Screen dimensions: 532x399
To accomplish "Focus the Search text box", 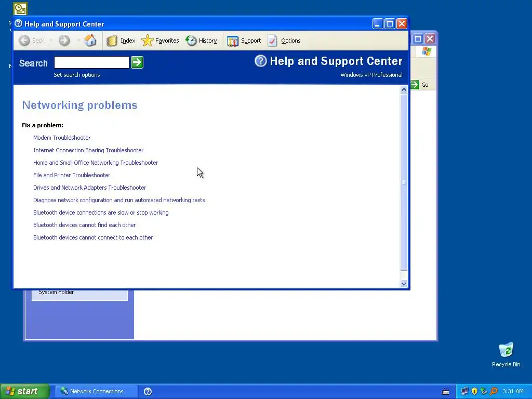I will tap(91, 62).
